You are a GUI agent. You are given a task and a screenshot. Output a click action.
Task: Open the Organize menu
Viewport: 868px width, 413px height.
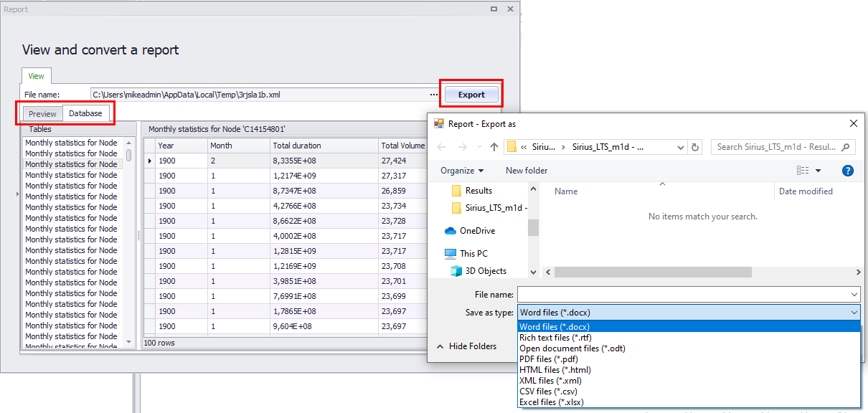coord(462,171)
